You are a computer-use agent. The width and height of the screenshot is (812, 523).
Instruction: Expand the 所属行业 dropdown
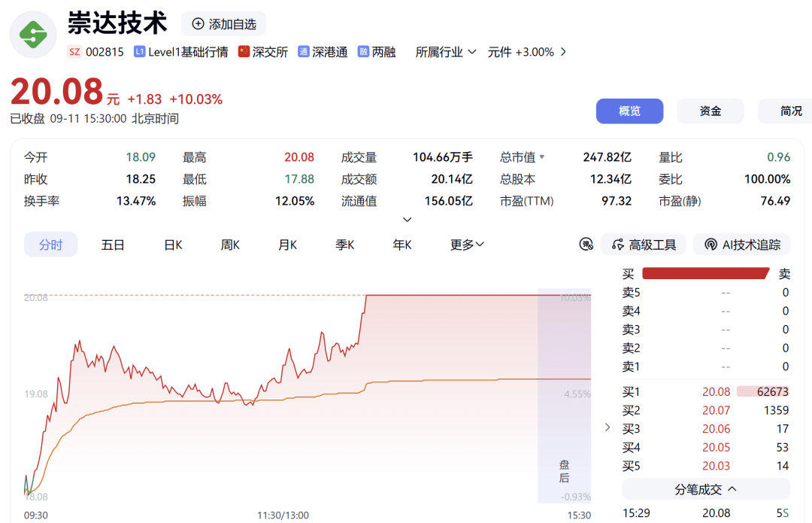[445, 52]
